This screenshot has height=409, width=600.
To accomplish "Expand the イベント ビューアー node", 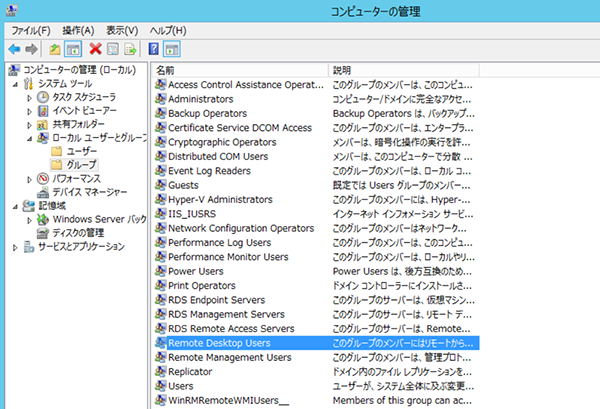I will coord(29,111).
